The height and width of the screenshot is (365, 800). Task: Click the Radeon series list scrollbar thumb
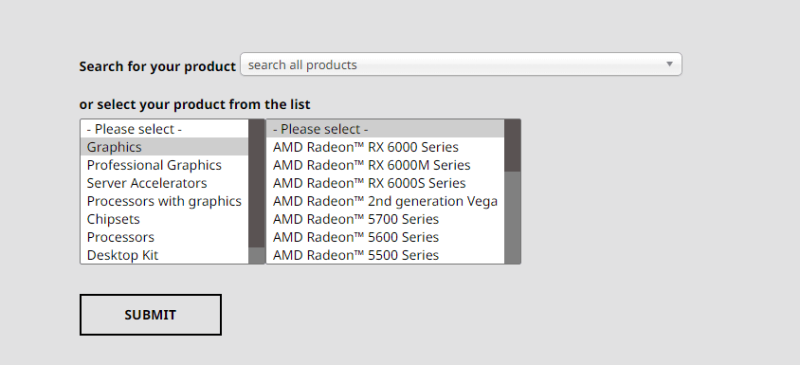tap(512, 146)
